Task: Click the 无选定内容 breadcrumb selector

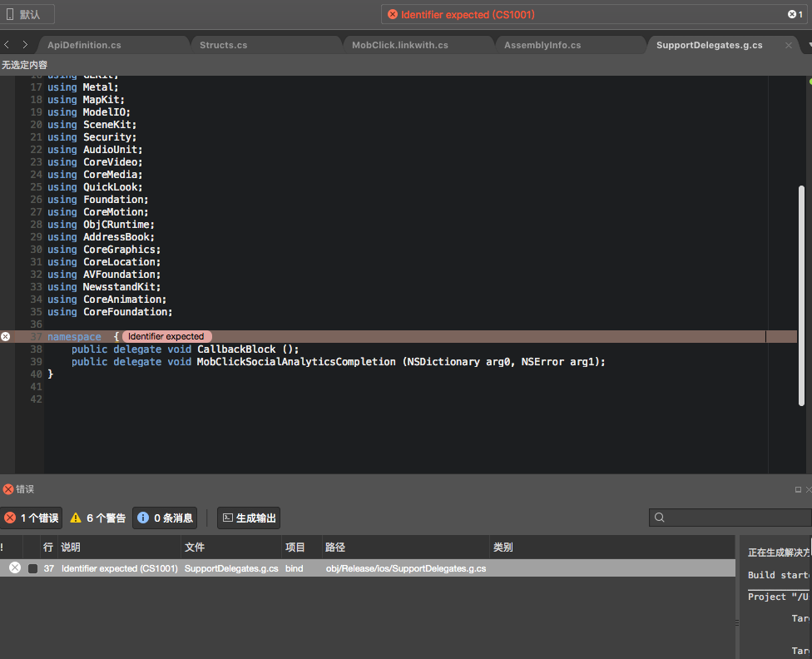Action: pos(24,65)
